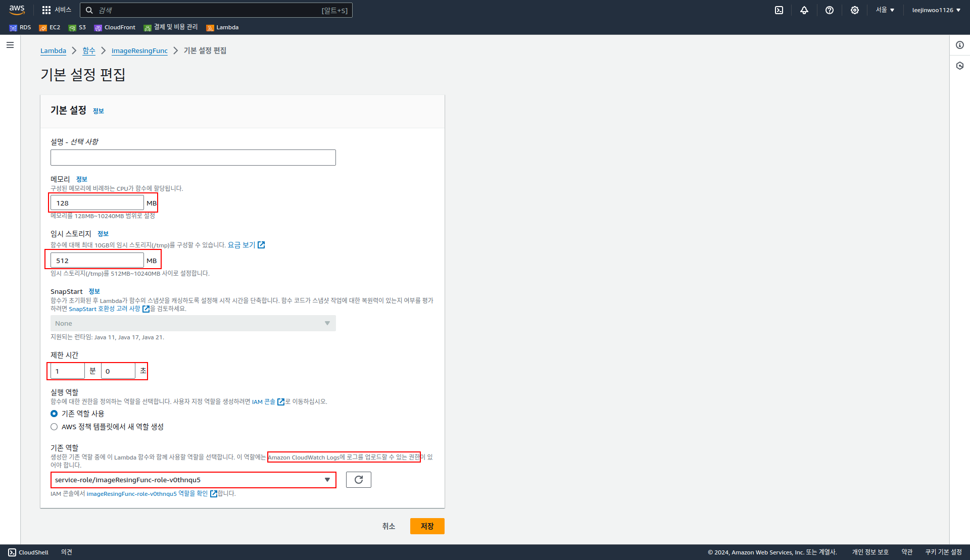Click the timeout minutes input field
This screenshot has width=970, height=560.
(67, 371)
